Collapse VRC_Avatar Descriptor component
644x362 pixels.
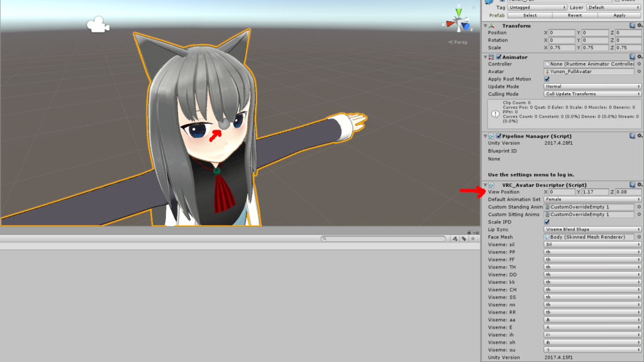[486, 185]
